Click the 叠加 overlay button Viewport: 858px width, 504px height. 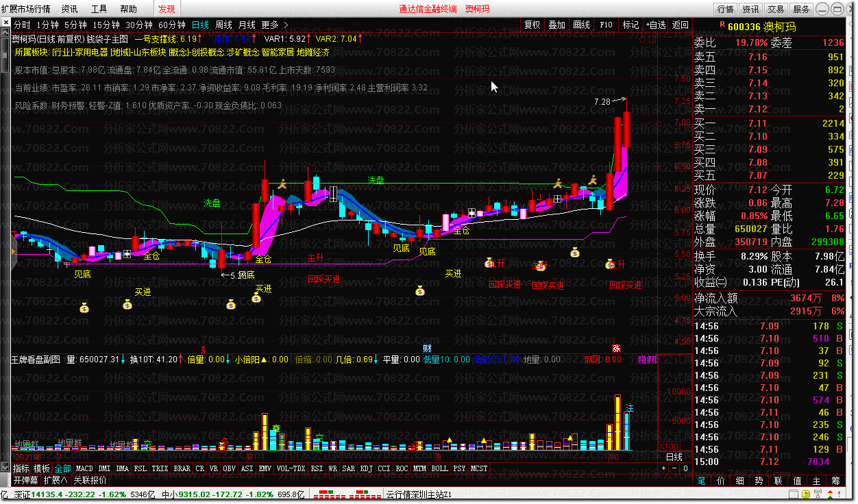tap(557, 25)
